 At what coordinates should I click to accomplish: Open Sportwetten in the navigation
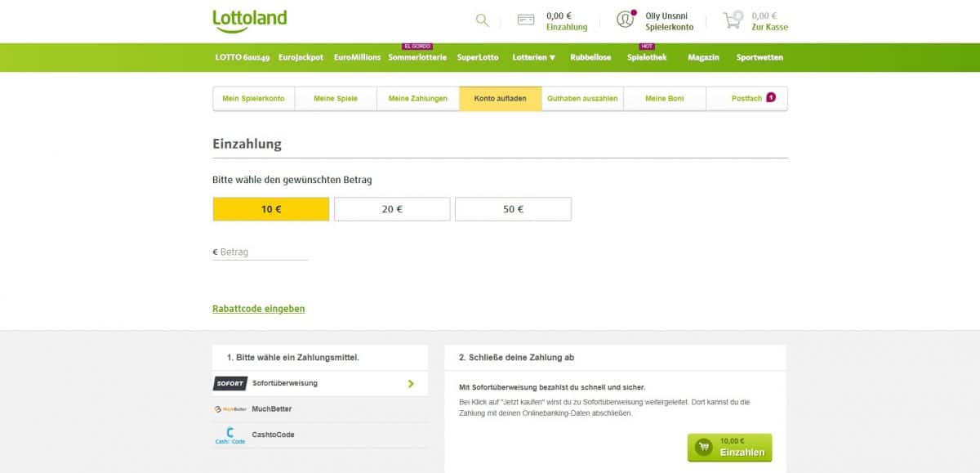point(759,57)
